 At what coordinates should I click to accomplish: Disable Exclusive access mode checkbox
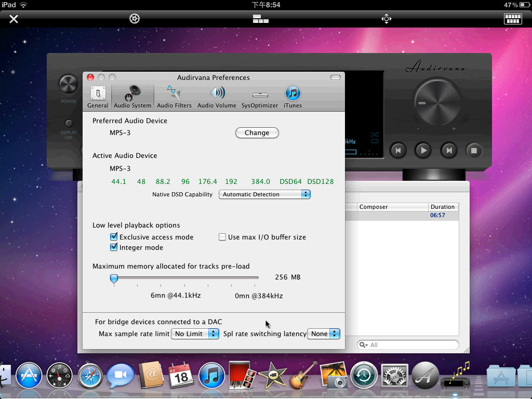pyautogui.click(x=114, y=237)
